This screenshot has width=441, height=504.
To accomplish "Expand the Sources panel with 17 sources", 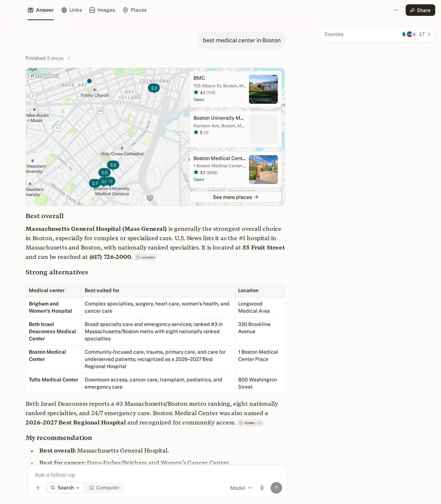I will (x=378, y=34).
